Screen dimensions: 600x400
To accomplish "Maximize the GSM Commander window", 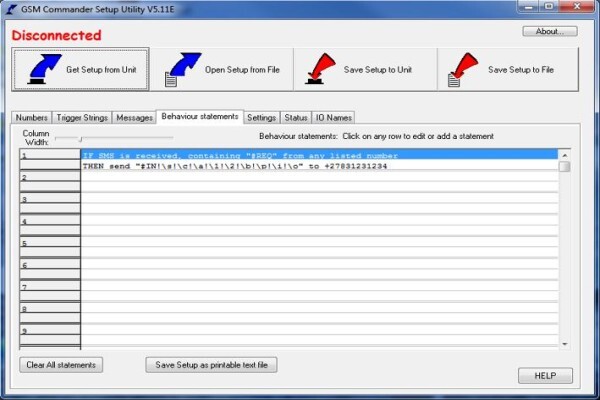I will pos(549,7).
